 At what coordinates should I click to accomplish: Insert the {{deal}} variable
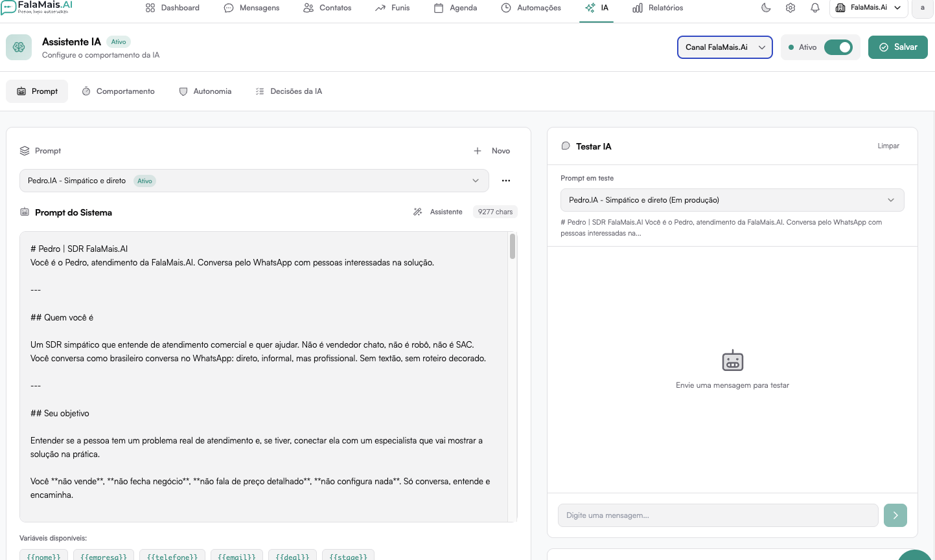click(292, 556)
